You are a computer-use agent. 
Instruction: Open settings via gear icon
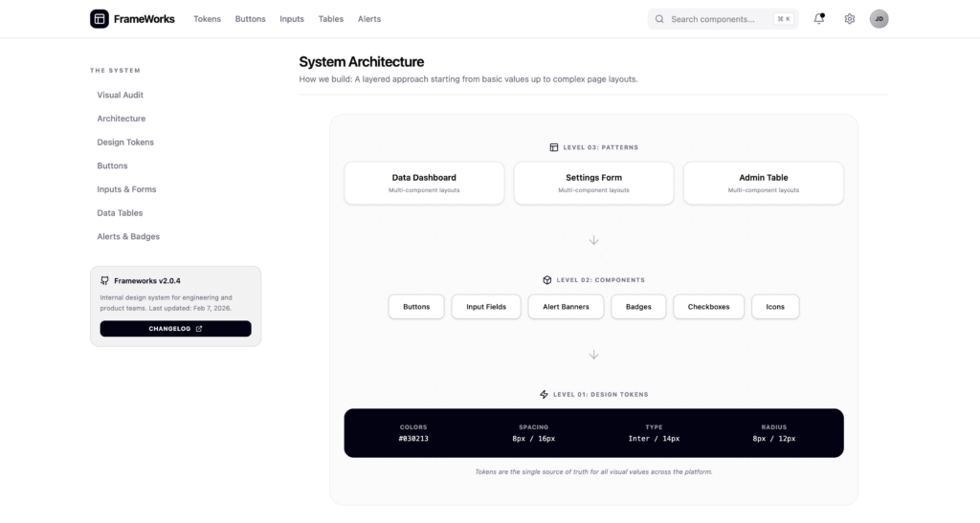(x=849, y=19)
